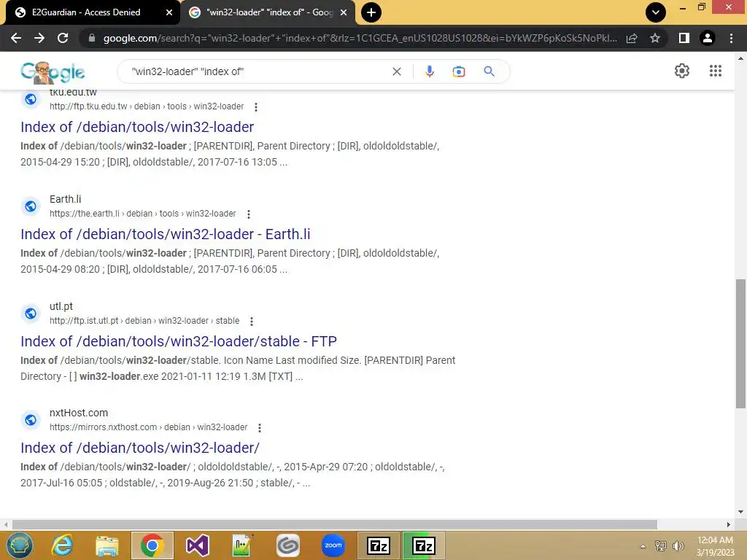Go back to the previous page
This screenshot has width=747, height=560.
click(16, 38)
